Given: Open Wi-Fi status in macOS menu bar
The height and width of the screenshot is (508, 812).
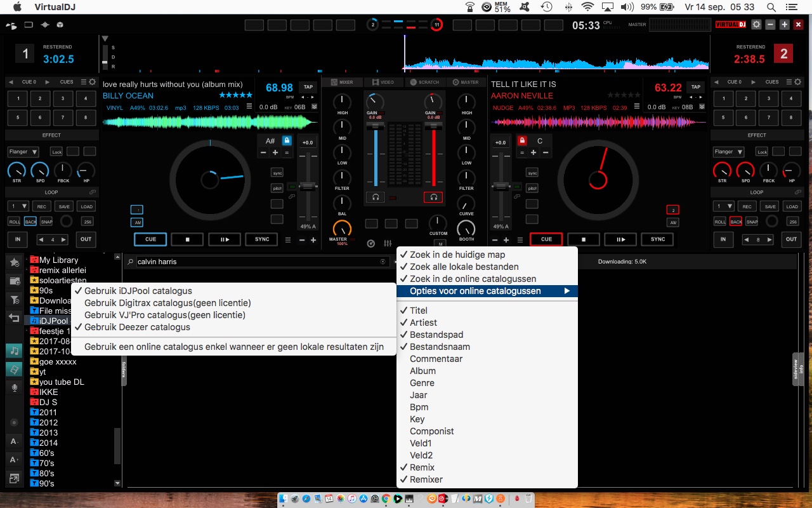Looking at the screenshot, I should point(587,7).
